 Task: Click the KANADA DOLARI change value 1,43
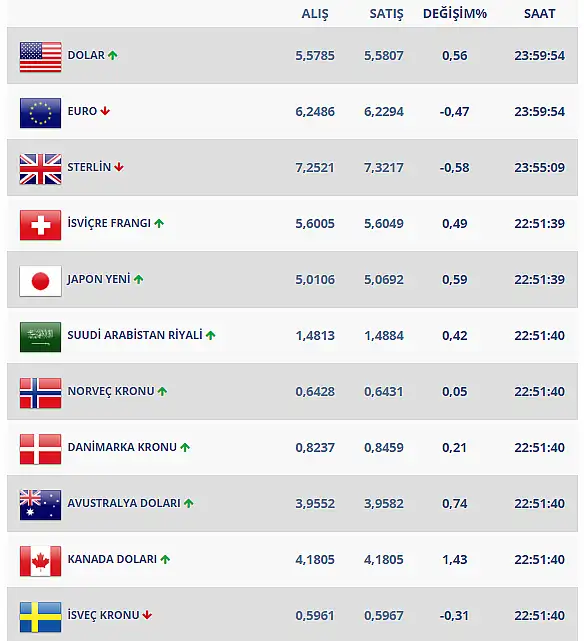coord(454,559)
